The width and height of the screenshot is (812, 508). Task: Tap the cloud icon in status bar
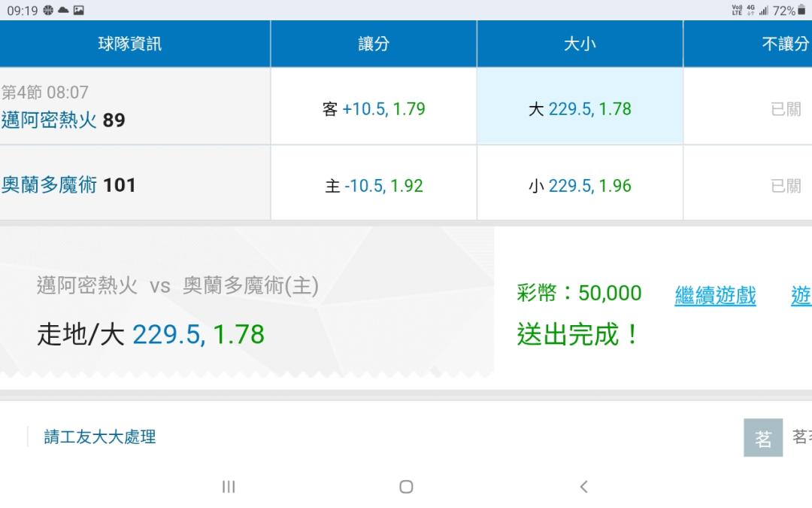click(63, 11)
